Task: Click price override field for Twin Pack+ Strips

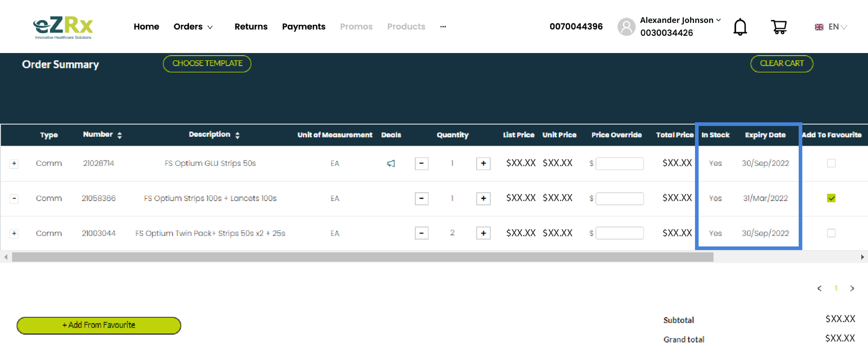Action: [x=619, y=233]
